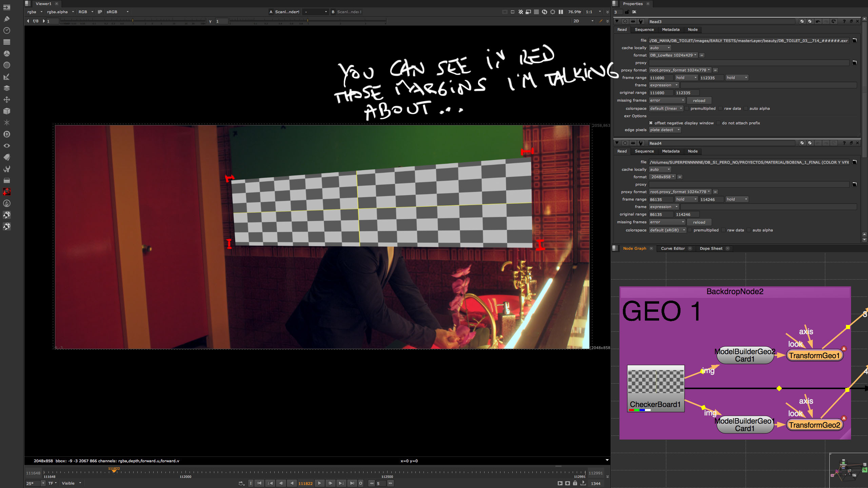This screenshot has height=488, width=868.
Task: Click the viewer gain slider
Action: [133, 21]
